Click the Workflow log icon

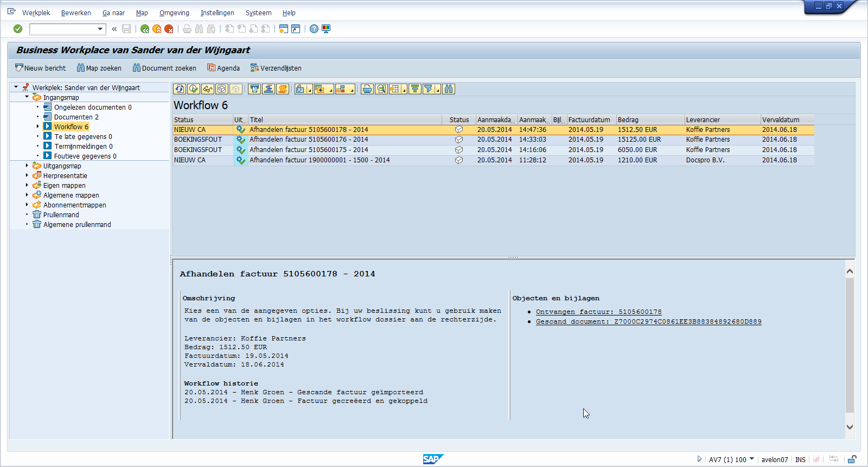point(269,89)
